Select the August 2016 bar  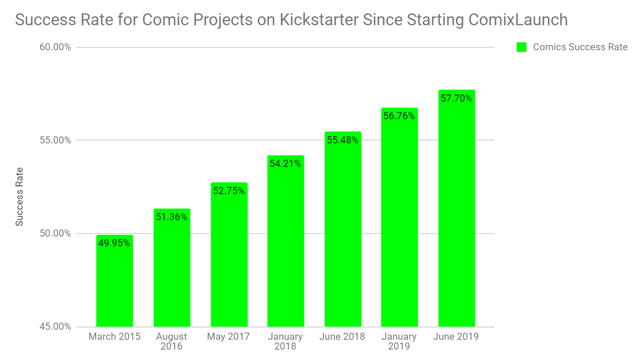click(x=172, y=268)
